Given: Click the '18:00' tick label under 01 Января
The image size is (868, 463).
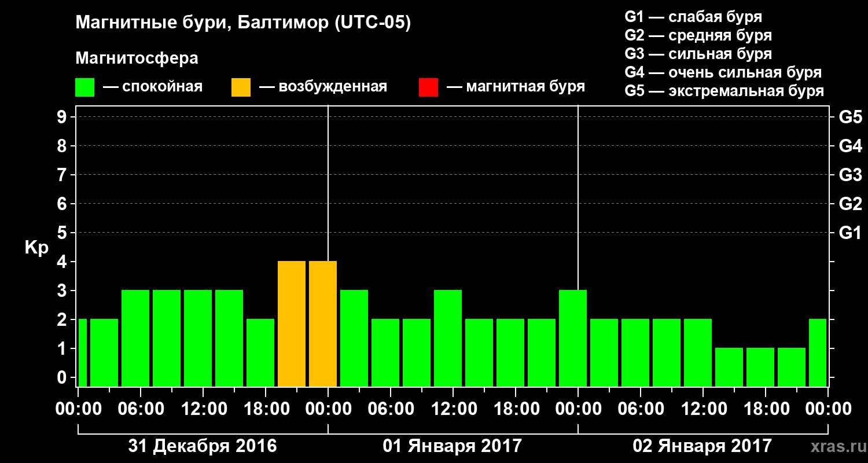Looking at the screenshot, I should coord(516,409).
